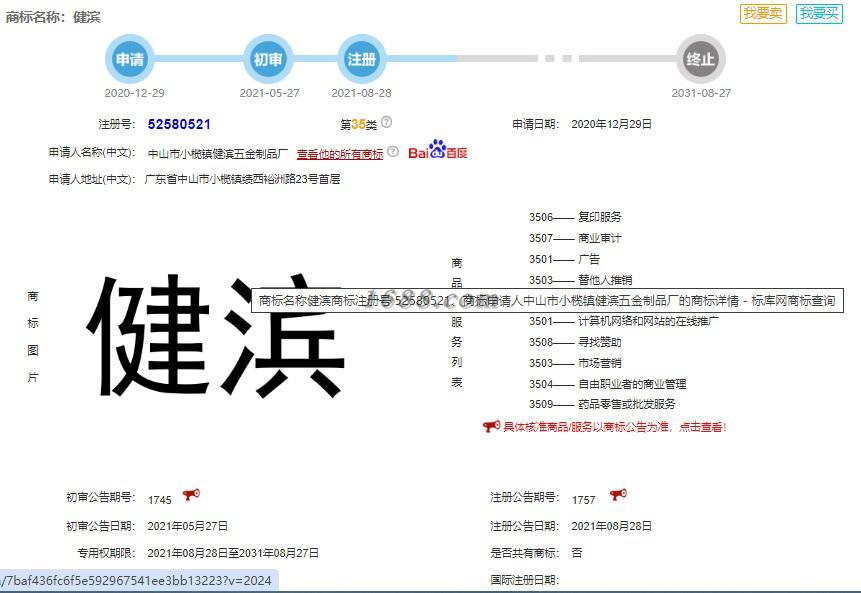This screenshot has height=593, width=861.
Task: Click the service item 3503 替他人推销
Action: (580, 280)
